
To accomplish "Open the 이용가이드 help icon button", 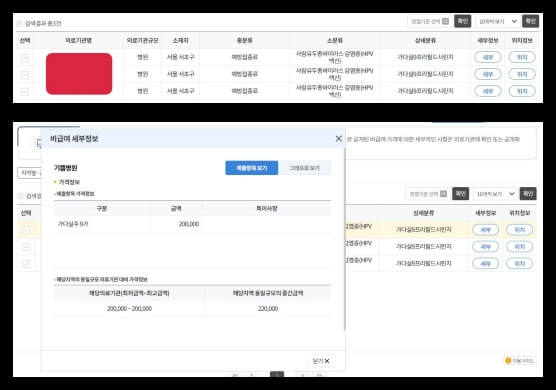I will pyautogui.click(x=520, y=361).
